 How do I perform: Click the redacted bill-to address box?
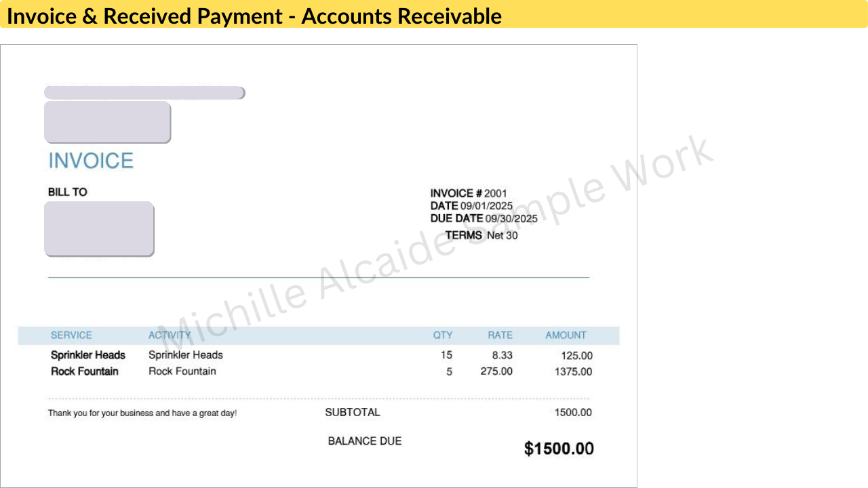click(x=99, y=228)
